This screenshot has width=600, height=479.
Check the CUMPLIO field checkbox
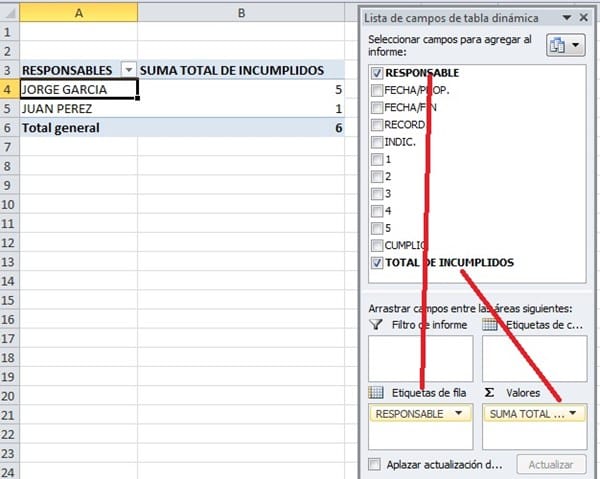[377, 245]
